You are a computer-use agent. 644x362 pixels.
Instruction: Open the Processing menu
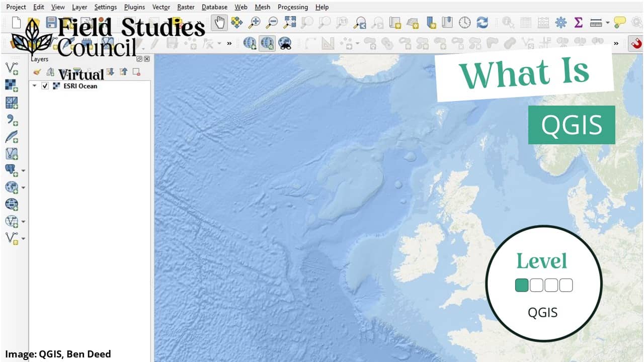pyautogui.click(x=293, y=7)
